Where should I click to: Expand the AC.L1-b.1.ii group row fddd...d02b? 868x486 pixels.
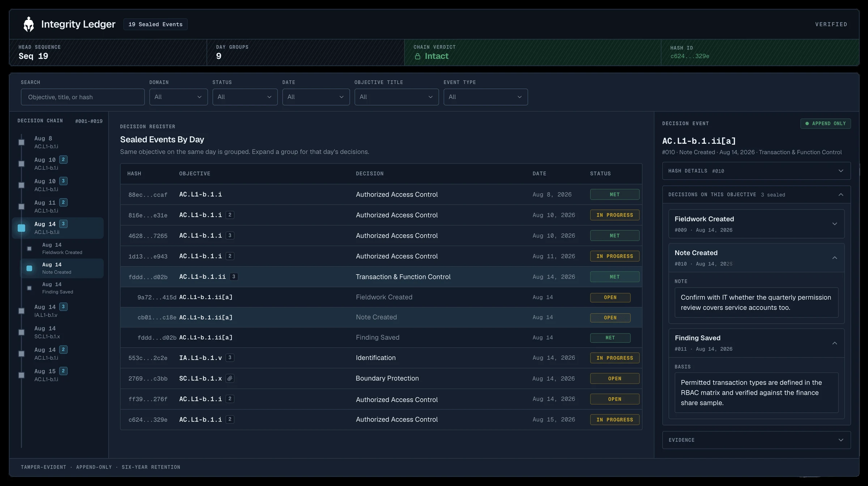tap(381, 277)
